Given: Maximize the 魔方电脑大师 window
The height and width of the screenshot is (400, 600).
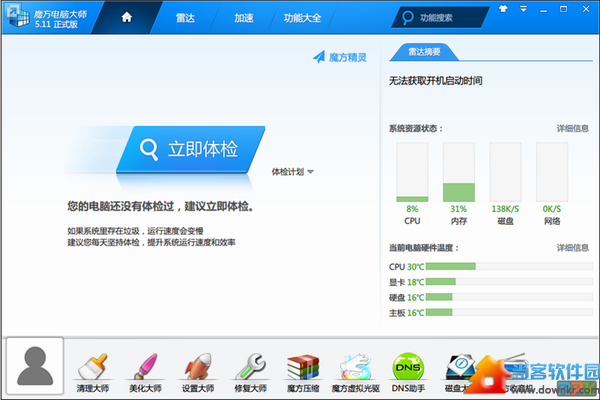Looking at the screenshot, I should (x=563, y=9).
